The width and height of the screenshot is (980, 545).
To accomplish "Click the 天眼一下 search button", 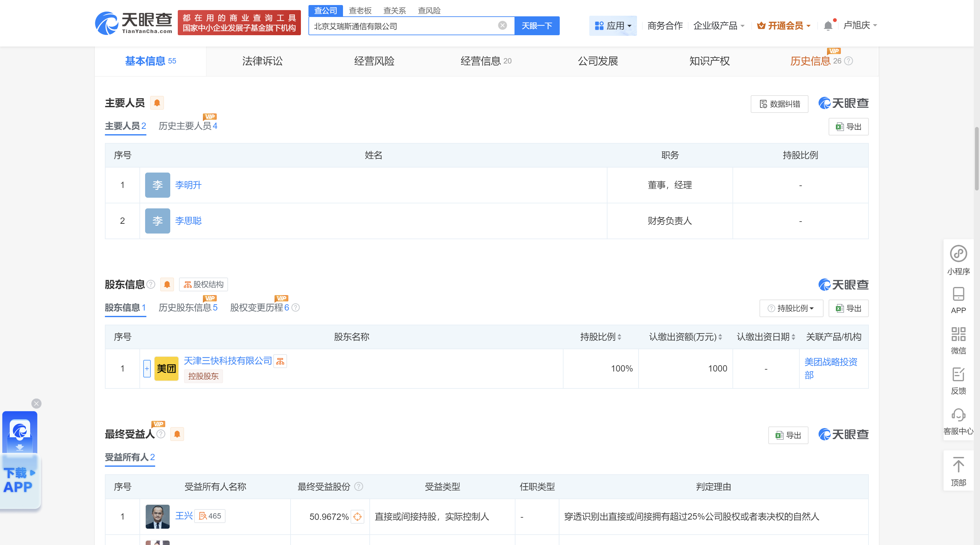I will tap(537, 25).
